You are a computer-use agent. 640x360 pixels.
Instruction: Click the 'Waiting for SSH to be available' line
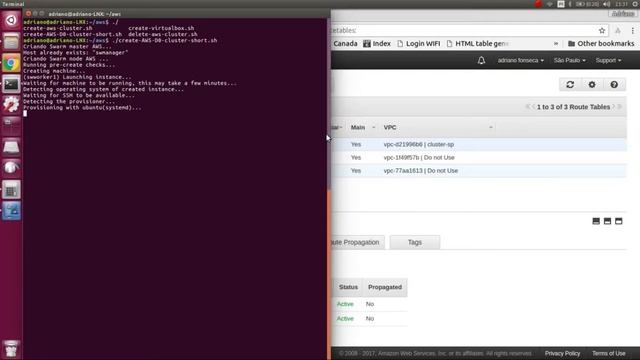pyautogui.click(x=79, y=96)
